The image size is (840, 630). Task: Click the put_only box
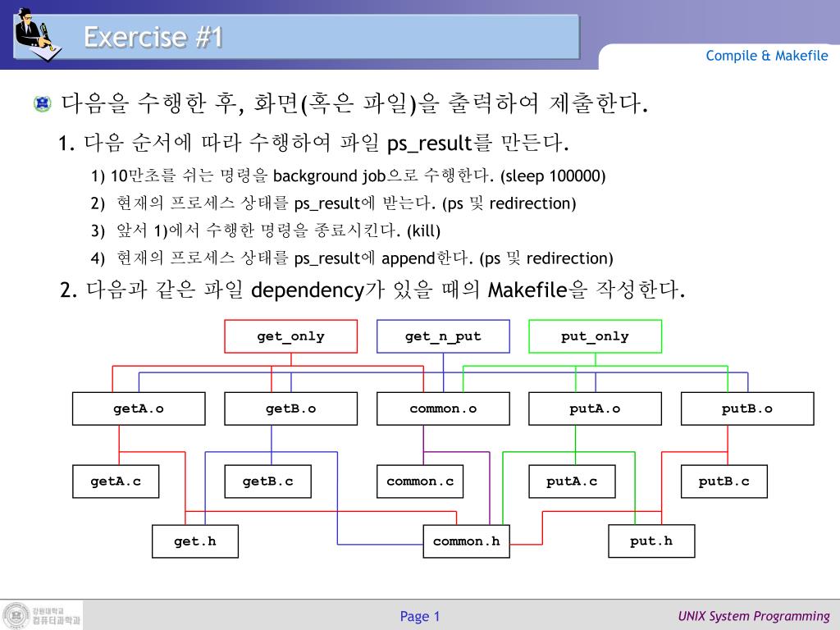tap(596, 336)
